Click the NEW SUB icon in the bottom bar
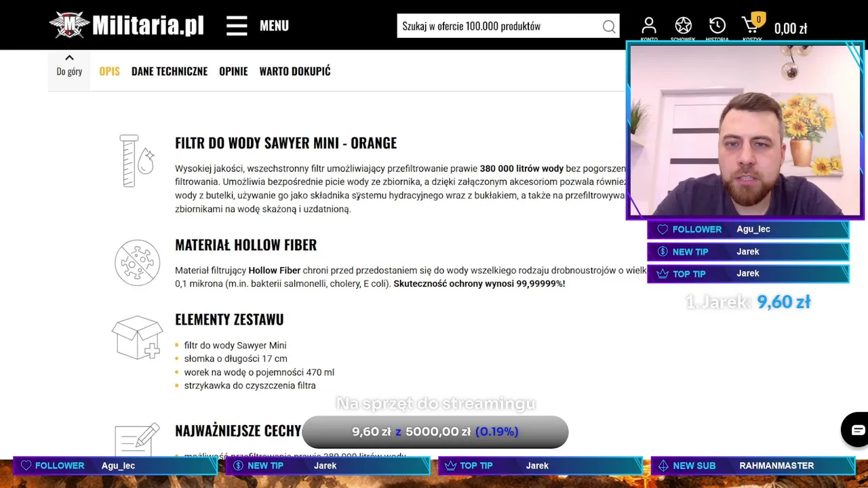The width and height of the screenshot is (868, 488). click(663, 466)
